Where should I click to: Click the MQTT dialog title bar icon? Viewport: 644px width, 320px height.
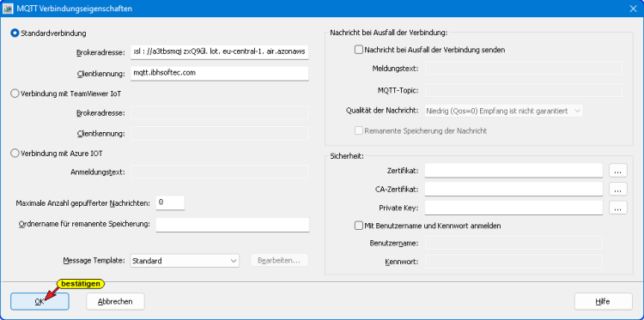8,9
